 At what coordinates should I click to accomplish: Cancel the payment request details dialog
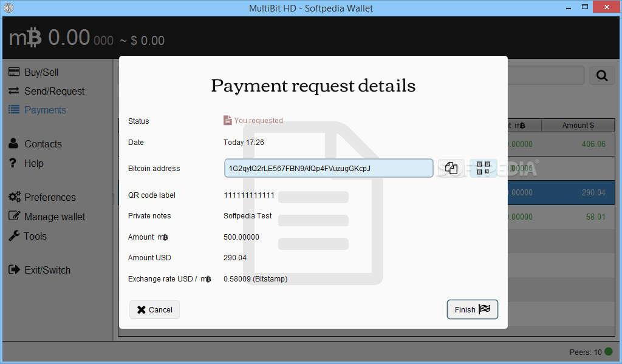point(154,309)
